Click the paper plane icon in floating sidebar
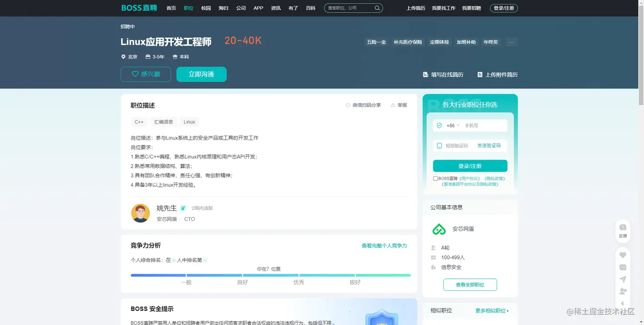Viewport: 644px width, 325px height. (623, 279)
